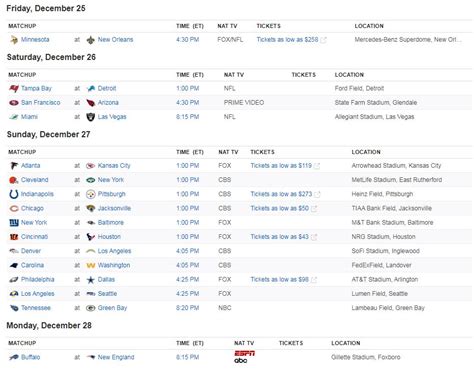This screenshot has width=474, height=370.
Task: Open 8:20 PM Tennessee at Green Bay game
Action: (x=187, y=308)
